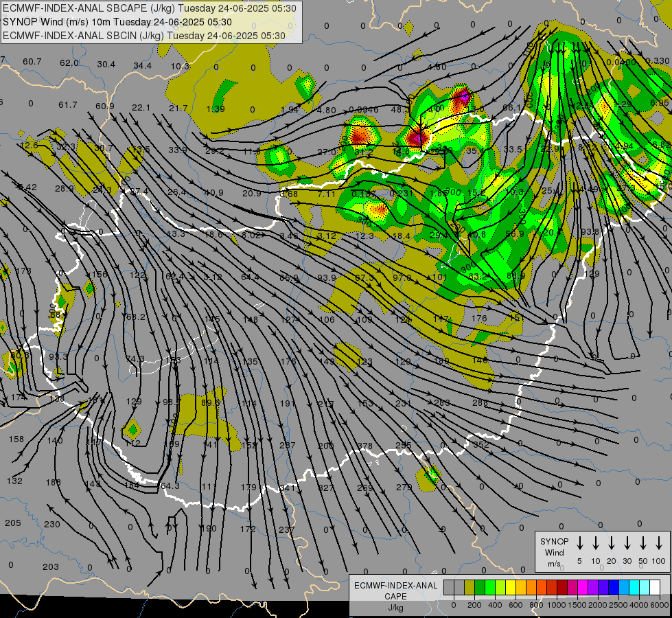672x618 pixels.
Task: Click the map value 93.8
Action: (590, 232)
